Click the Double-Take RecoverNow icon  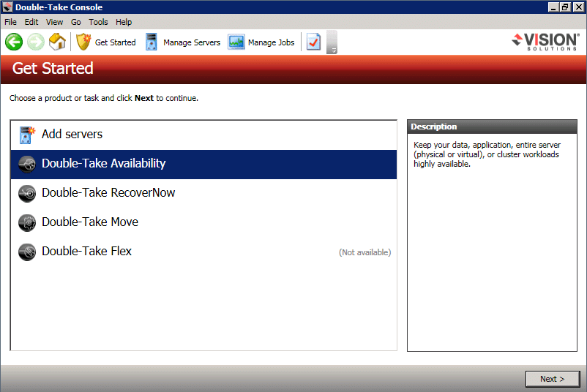pyautogui.click(x=27, y=193)
